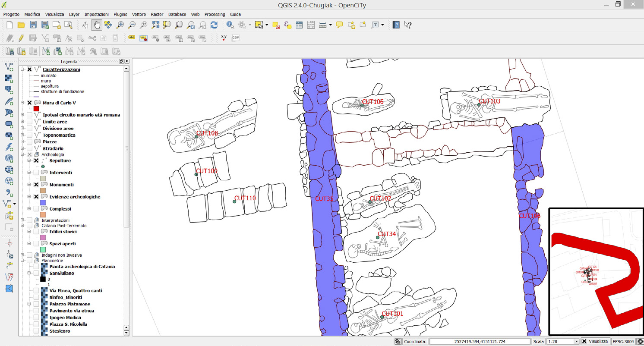This screenshot has width=644, height=346.
Task: Open selection tool dropdown arrow
Action: (266, 25)
